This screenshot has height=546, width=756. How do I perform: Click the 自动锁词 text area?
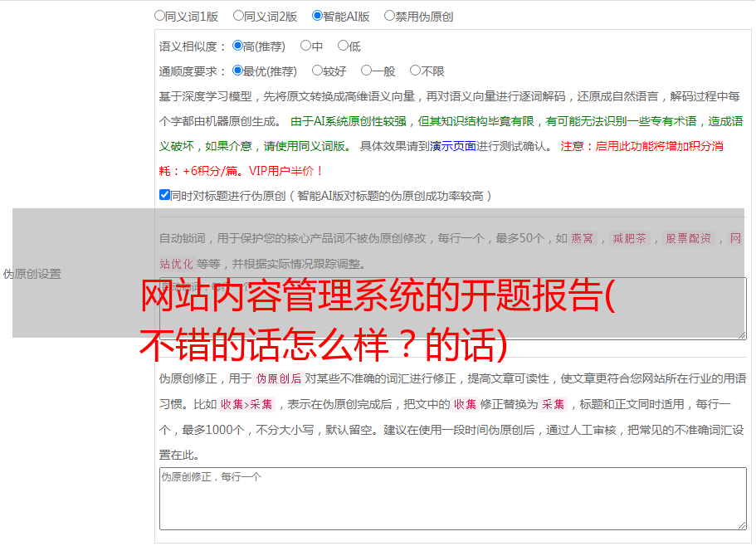click(453, 309)
